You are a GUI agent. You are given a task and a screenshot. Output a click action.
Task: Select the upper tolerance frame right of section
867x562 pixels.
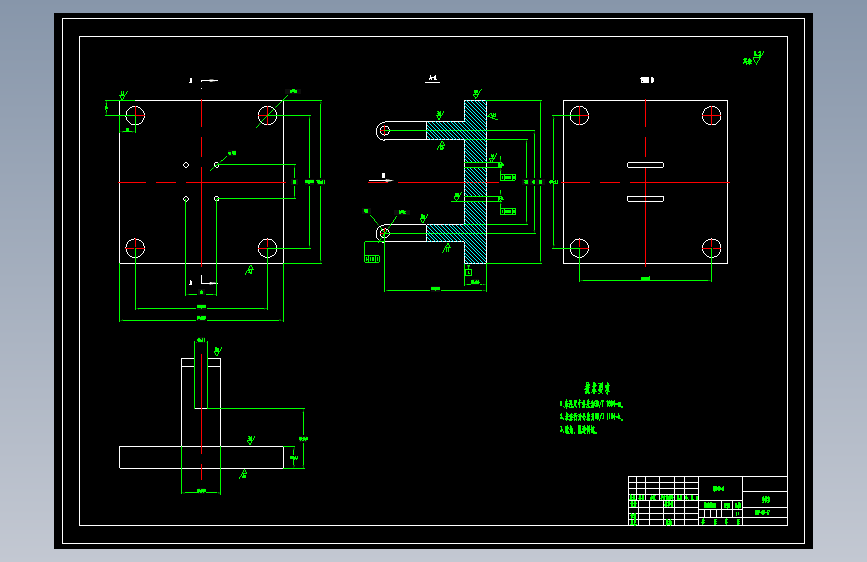coord(508,178)
